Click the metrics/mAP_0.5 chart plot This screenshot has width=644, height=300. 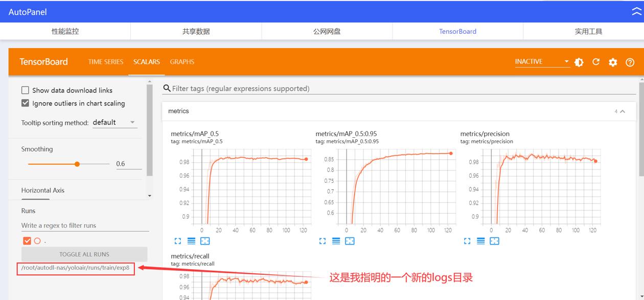pyautogui.click(x=252, y=187)
